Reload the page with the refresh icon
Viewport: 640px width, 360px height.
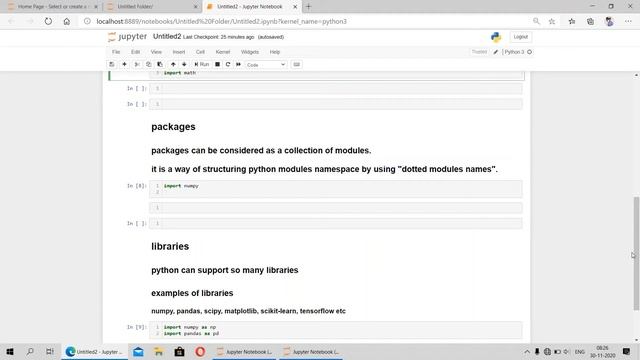48,21
